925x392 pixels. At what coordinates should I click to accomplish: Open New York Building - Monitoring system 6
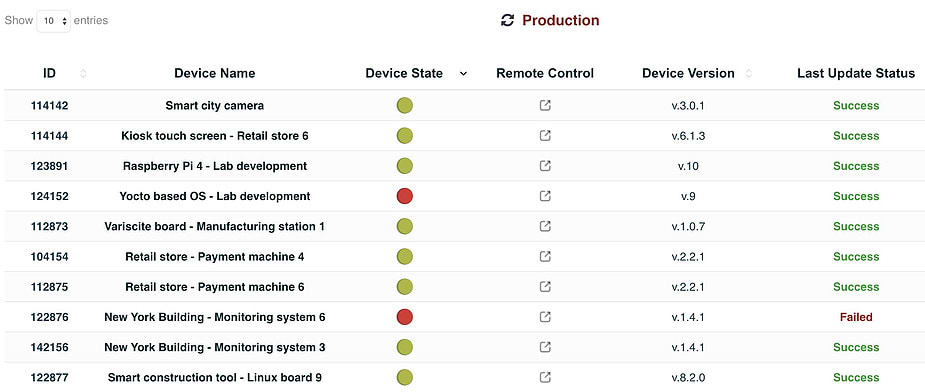point(215,317)
